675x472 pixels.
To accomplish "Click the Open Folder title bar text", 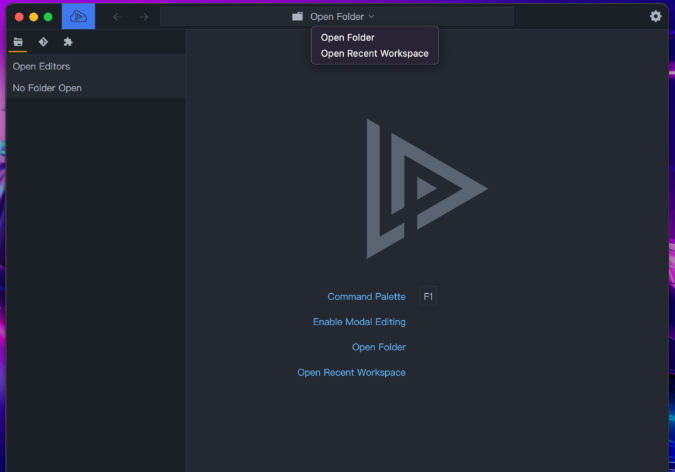I will [x=337, y=17].
